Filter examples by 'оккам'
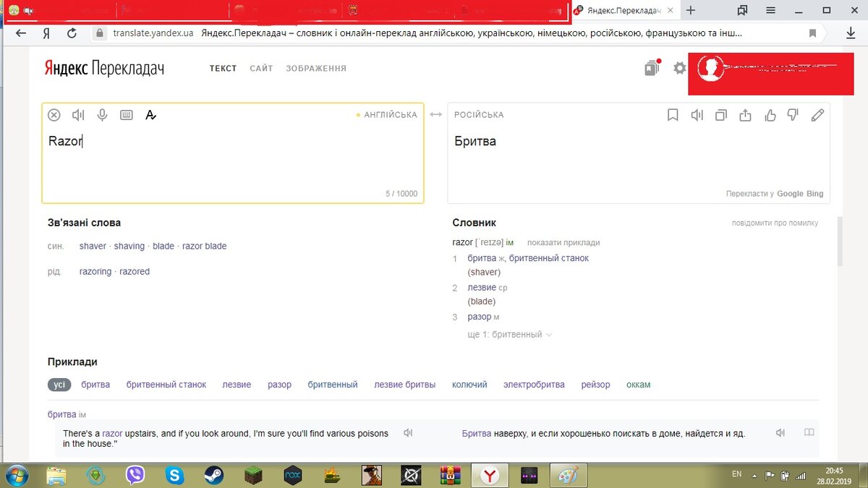868x488 pixels. click(x=638, y=385)
